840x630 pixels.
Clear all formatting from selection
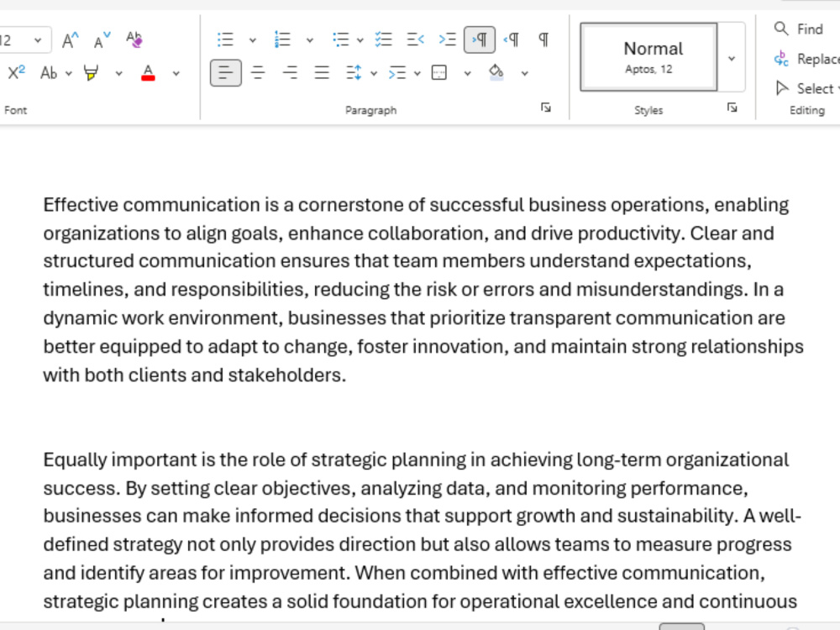pyautogui.click(x=134, y=39)
